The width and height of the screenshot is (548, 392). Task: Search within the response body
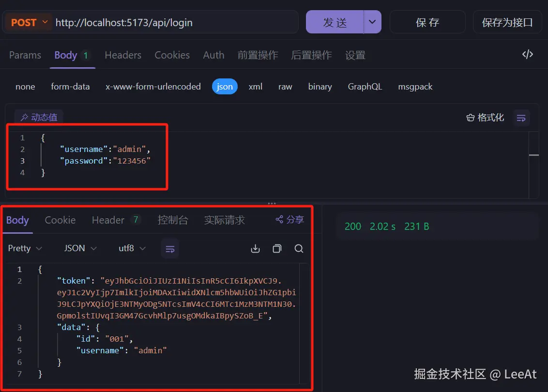[299, 249]
